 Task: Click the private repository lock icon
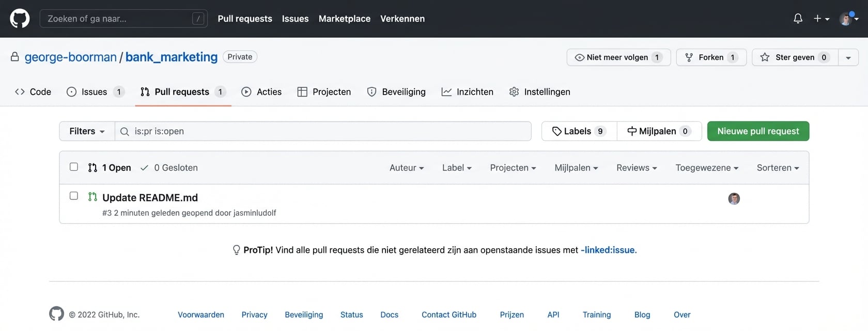coord(15,57)
